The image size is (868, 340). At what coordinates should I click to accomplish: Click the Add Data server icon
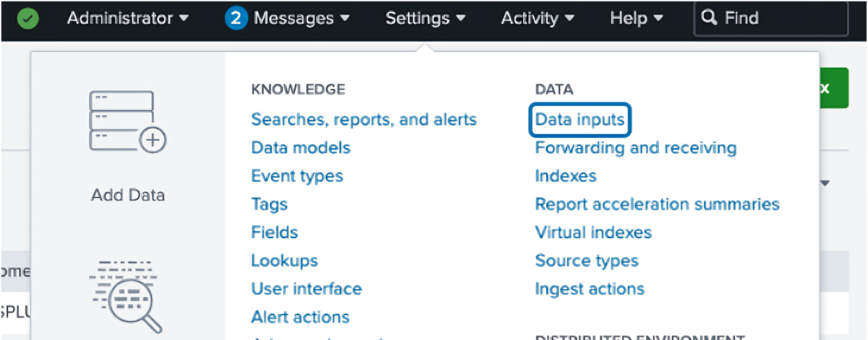click(128, 121)
